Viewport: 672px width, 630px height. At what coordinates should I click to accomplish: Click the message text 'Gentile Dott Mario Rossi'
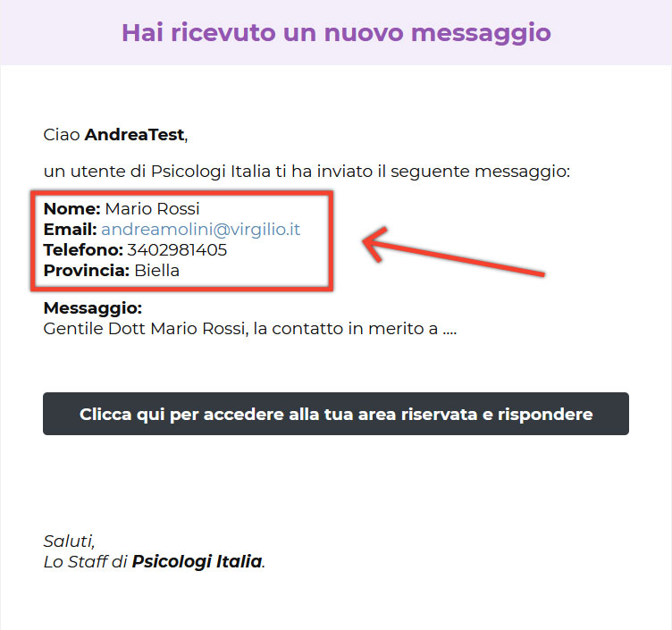[146, 329]
